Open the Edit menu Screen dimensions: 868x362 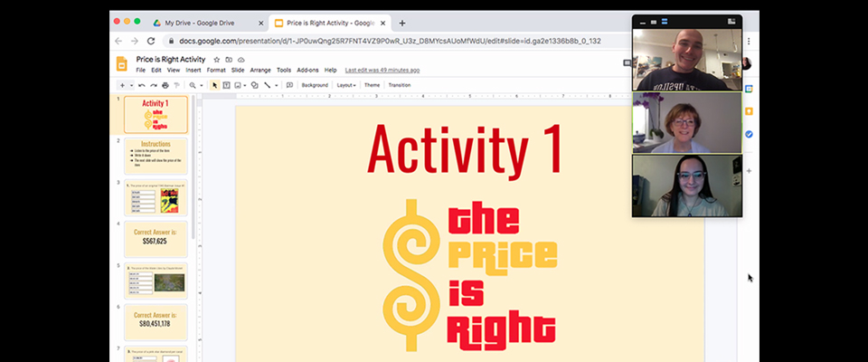pyautogui.click(x=156, y=71)
